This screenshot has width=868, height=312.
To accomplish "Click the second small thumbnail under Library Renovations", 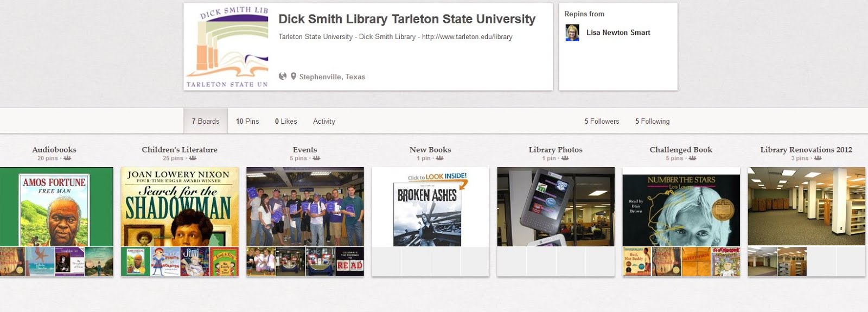I will [792, 262].
